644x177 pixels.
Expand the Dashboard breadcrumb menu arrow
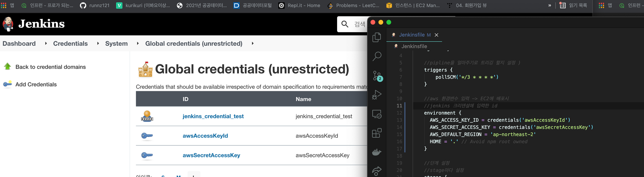tap(46, 44)
